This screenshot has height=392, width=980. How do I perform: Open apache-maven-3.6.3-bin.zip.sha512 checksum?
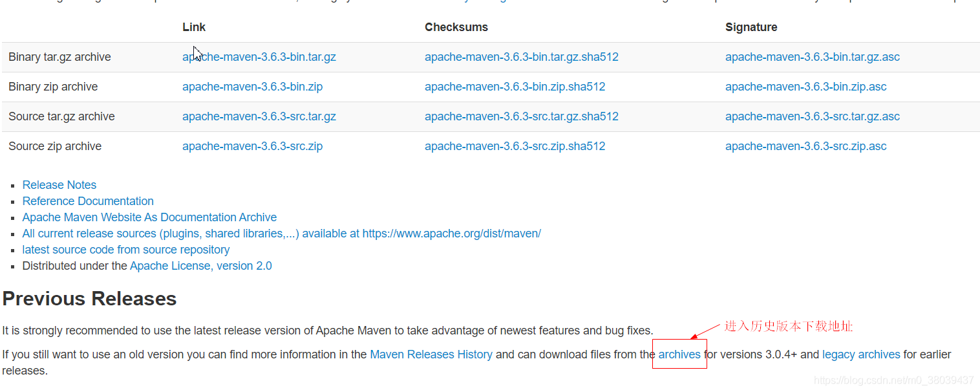(515, 87)
